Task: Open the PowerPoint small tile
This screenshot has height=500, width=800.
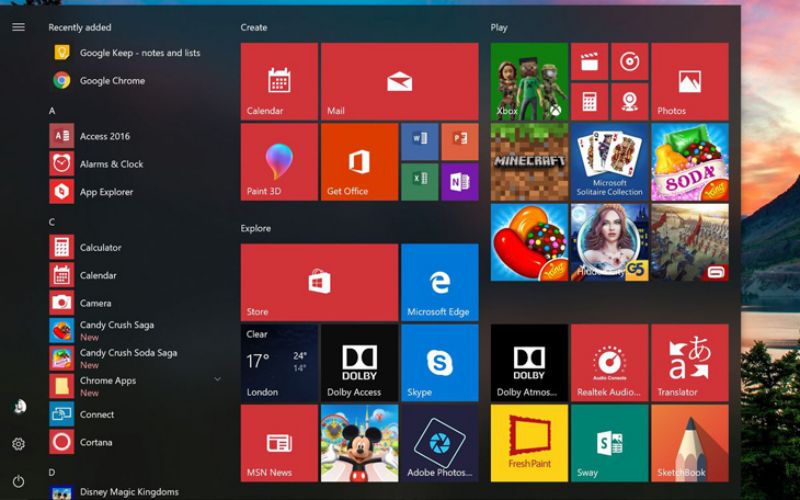Action: click(x=460, y=141)
